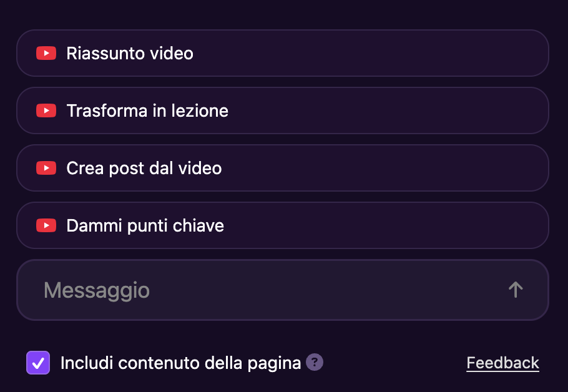Viewport: 568px width, 392px height.
Task: Click YouTube icon beside Riassunto video
Action: (46, 54)
